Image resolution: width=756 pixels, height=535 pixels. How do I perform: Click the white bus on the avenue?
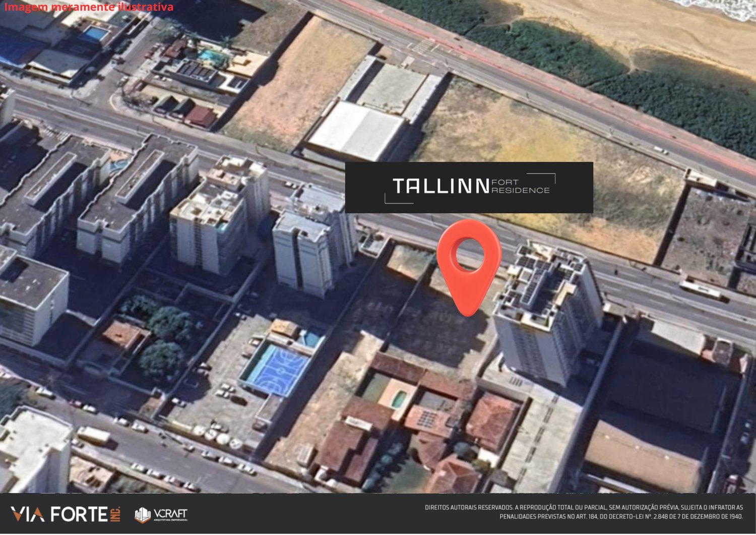(701, 290)
